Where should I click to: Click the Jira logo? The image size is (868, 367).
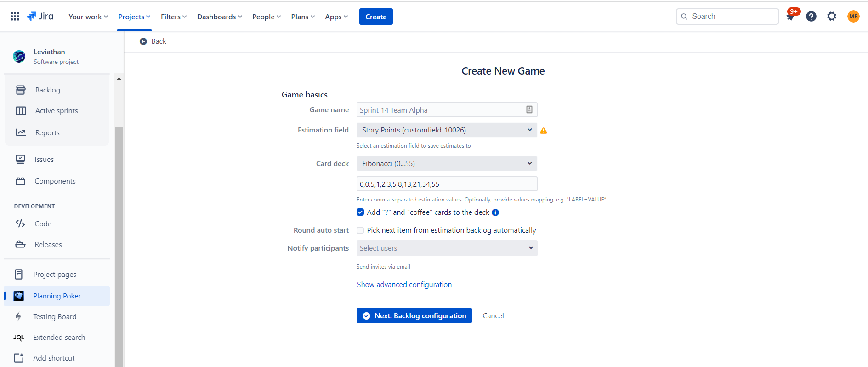(40, 17)
